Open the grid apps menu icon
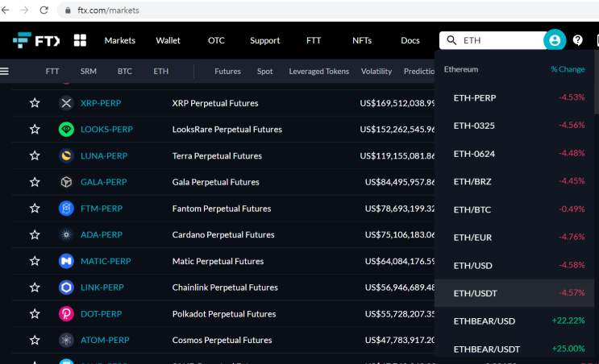599x364 pixels. (80, 40)
